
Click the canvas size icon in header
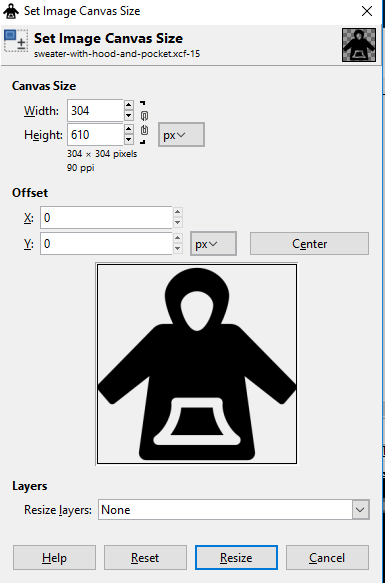point(16,40)
